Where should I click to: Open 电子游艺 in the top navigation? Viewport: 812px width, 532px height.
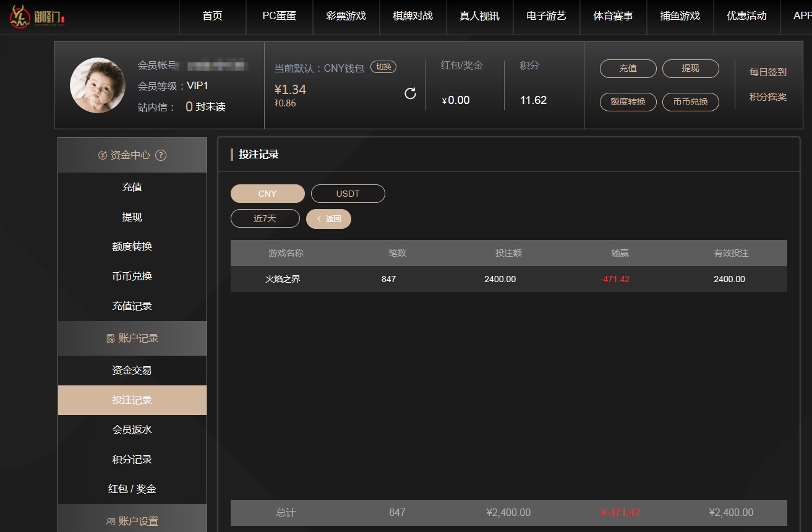tap(546, 16)
